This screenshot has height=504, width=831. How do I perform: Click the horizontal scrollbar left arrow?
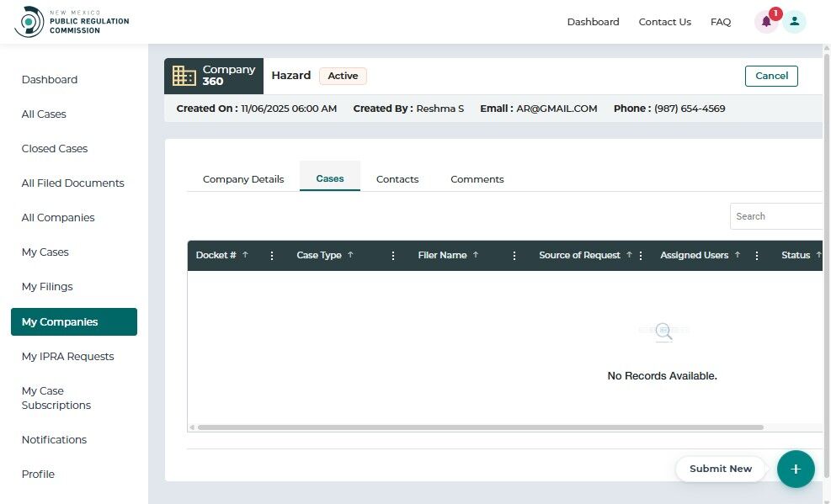point(192,427)
